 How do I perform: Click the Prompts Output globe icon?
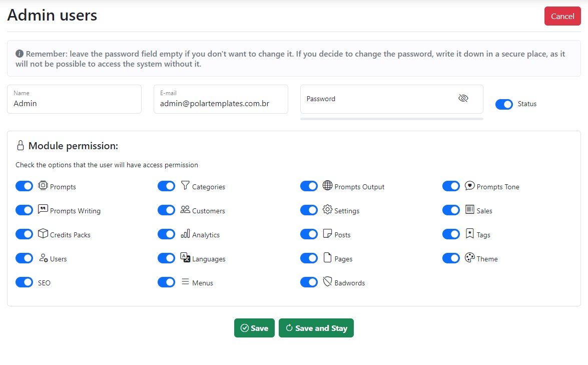tap(327, 186)
